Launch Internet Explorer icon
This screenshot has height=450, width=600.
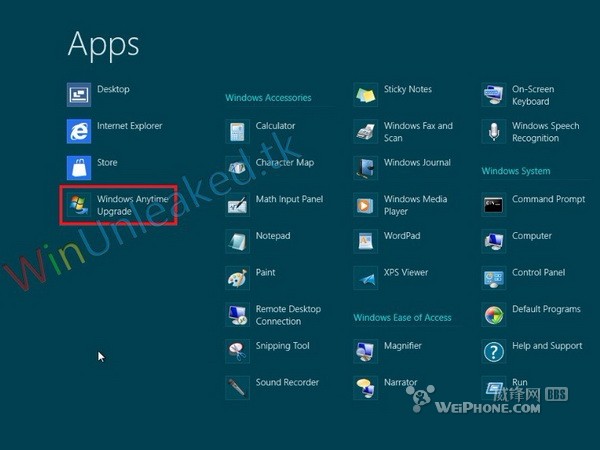tap(79, 131)
